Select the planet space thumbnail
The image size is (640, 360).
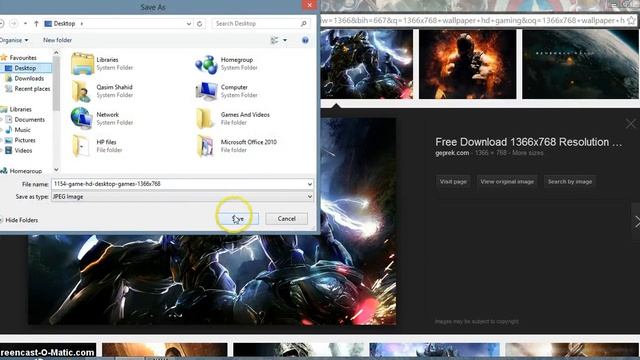coord(580,64)
